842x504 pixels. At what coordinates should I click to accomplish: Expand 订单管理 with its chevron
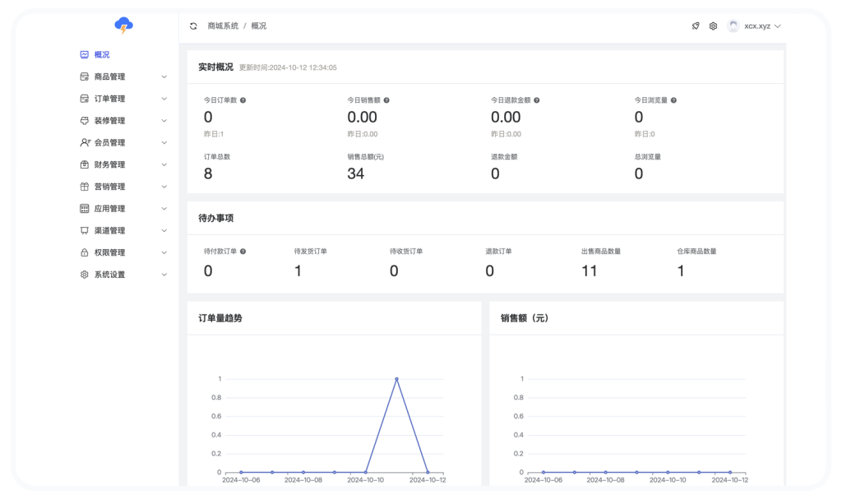pyautogui.click(x=164, y=99)
